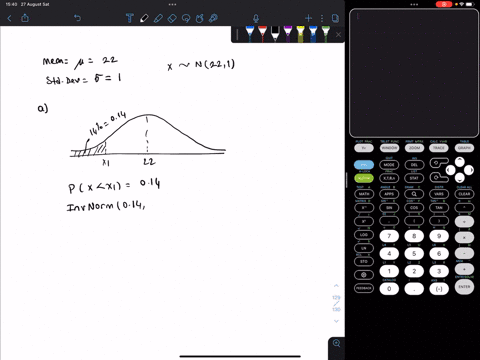480x360 pixels.
Task: Open multitasking dots above the notes app
Action: [x=172, y=4]
